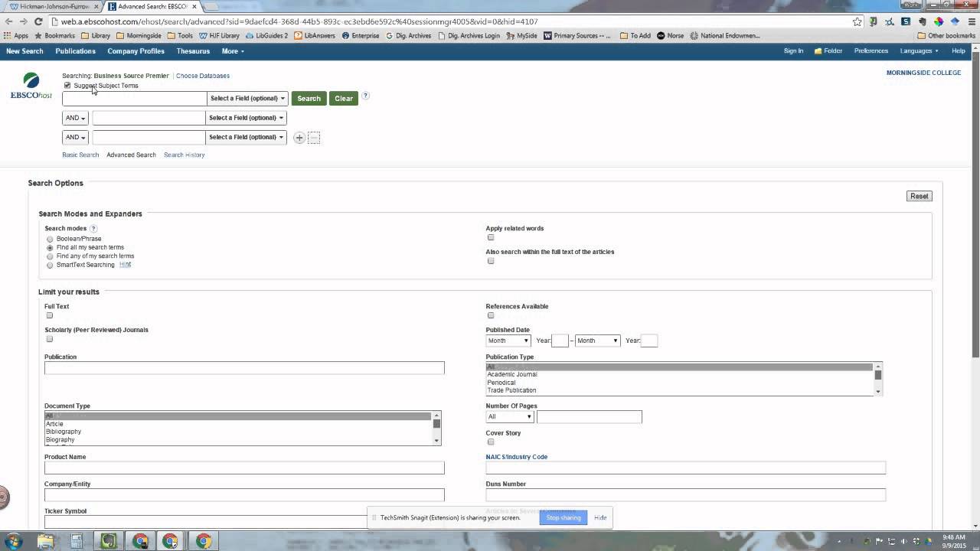The width and height of the screenshot is (980, 551).
Task: Select Boolean/Phrase search mode
Action: 50,240
